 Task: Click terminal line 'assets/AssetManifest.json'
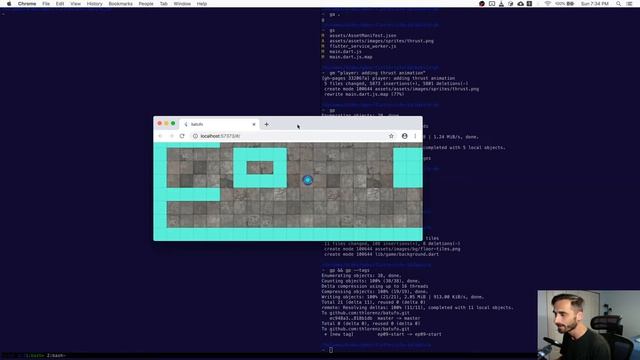point(362,36)
